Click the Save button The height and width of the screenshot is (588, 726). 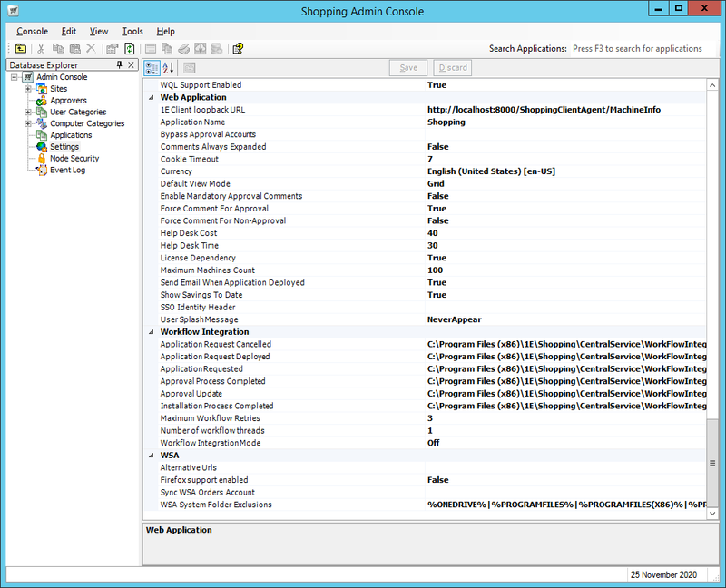(x=408, y=68)
